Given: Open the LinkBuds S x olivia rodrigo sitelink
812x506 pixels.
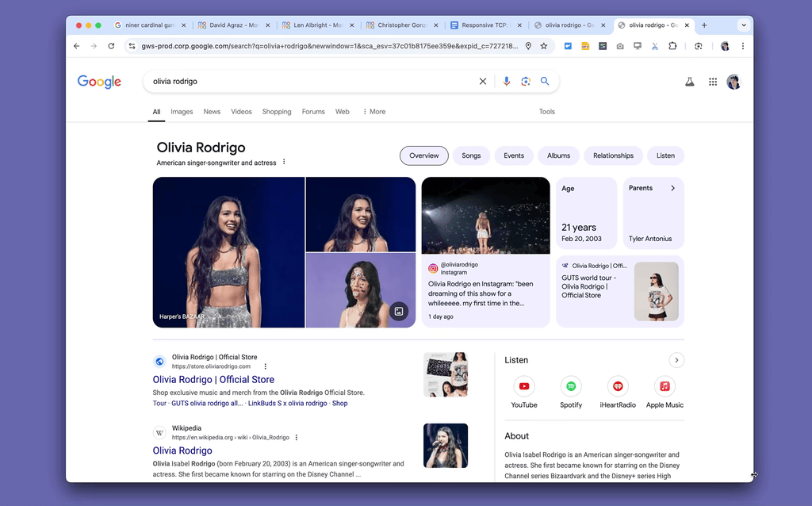Looking at the screenshot, I should (x=287, y=404).
